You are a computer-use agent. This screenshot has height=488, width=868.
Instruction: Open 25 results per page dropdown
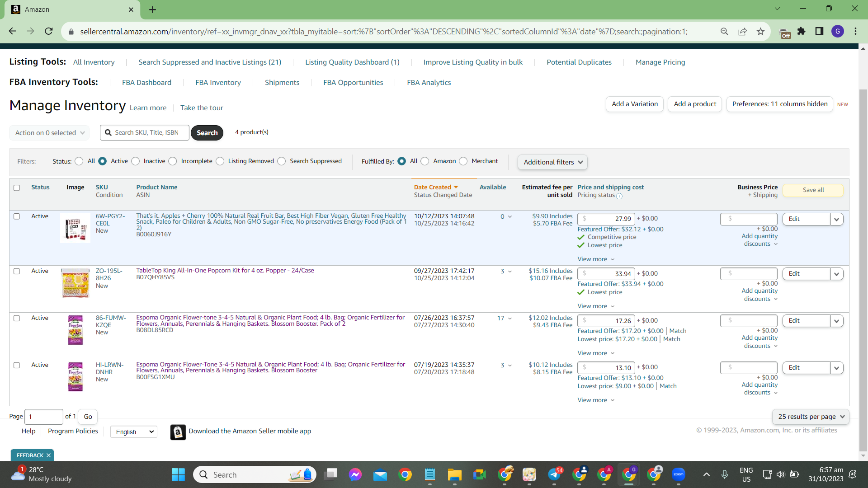coord(811,417)
